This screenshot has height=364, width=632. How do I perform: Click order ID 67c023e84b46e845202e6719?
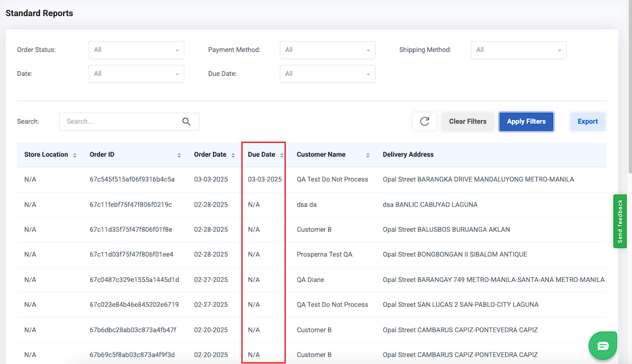tap(134, 304)
